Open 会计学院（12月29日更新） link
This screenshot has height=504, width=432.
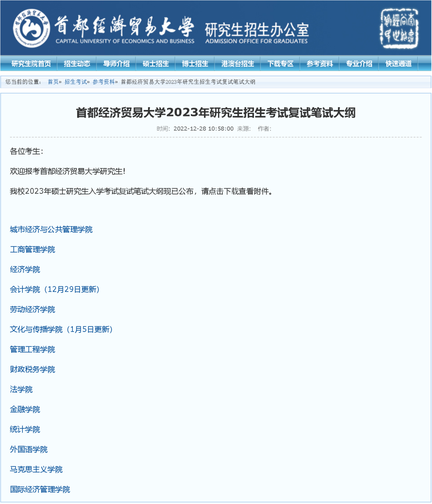pyautogui.click(x=55, y=290)
